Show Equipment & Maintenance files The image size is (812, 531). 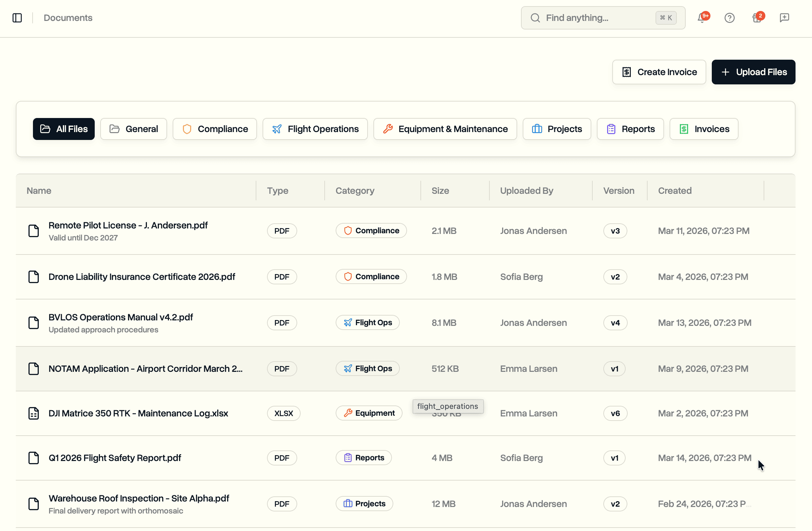(445, 129)
